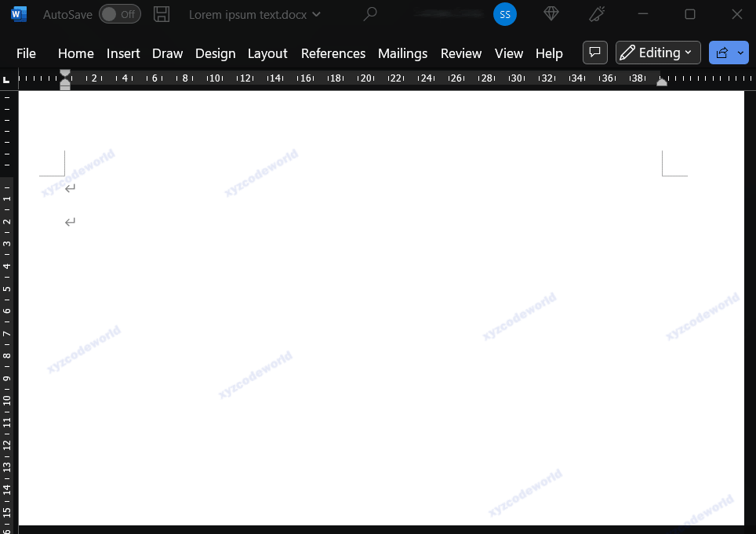Close the Word window
Image resolution: width=756 pixels, height=534 pixels.
coord(736,14)
